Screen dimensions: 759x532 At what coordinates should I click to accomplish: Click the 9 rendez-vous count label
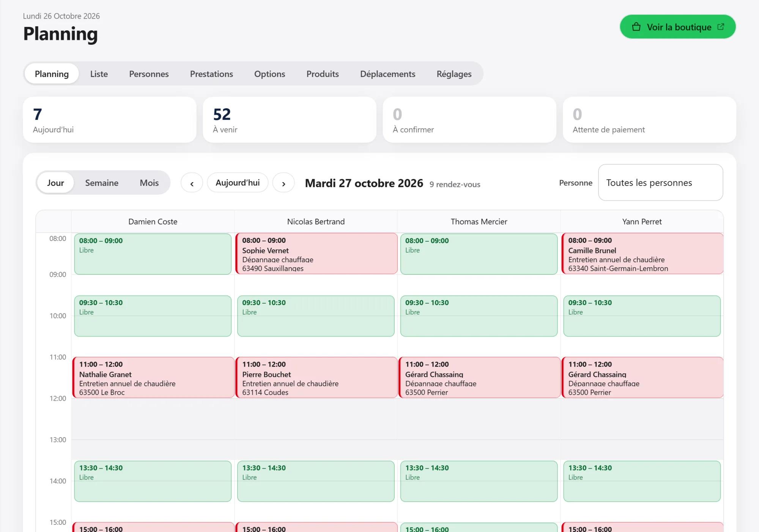pos(455,184)
